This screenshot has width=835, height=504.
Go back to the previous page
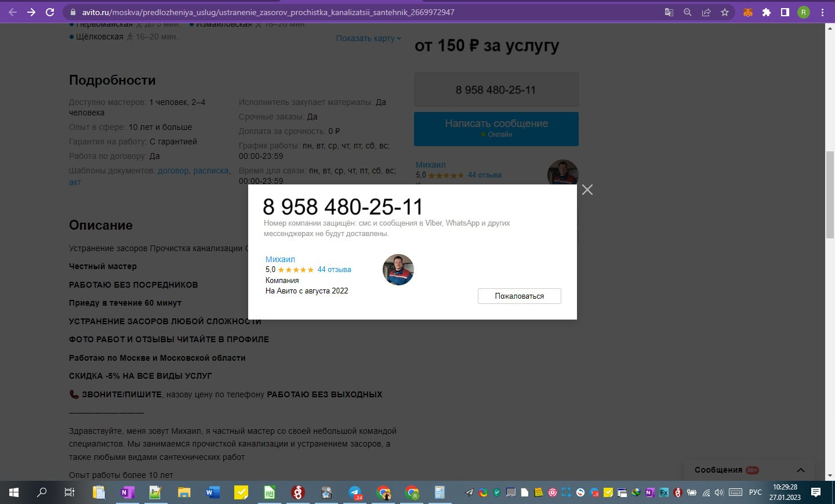(x=13, y=12)
